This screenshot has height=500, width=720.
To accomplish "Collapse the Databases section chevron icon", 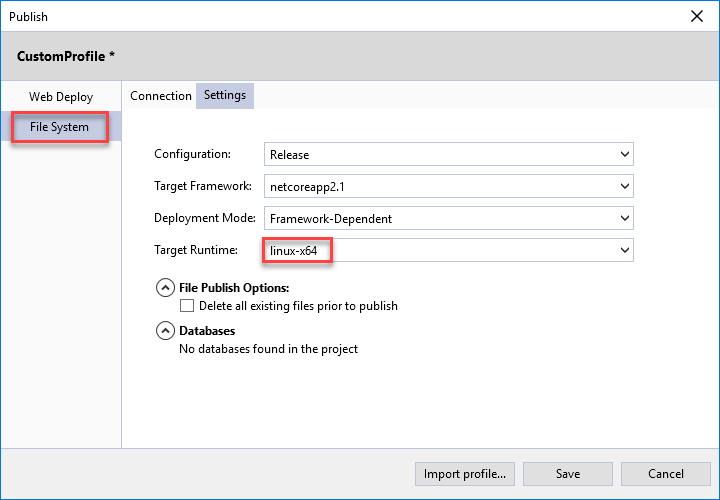I will pos(165,331).
